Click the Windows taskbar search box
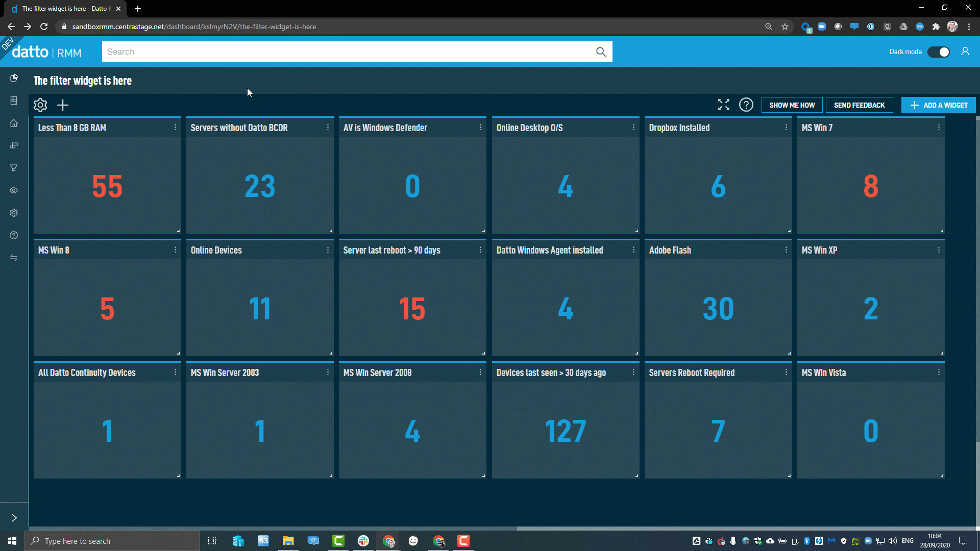Viewport: 980px width, 551px height. tap(112, 541)
